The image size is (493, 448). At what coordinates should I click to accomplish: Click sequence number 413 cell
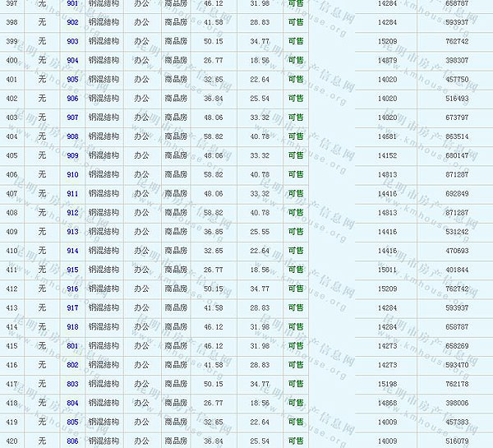(x=12, y=308)
